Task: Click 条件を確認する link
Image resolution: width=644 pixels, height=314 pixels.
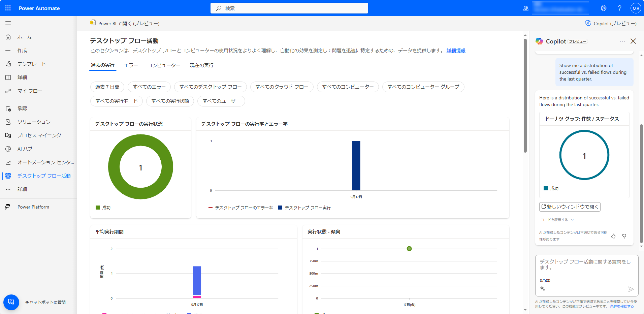Action: 622,307
